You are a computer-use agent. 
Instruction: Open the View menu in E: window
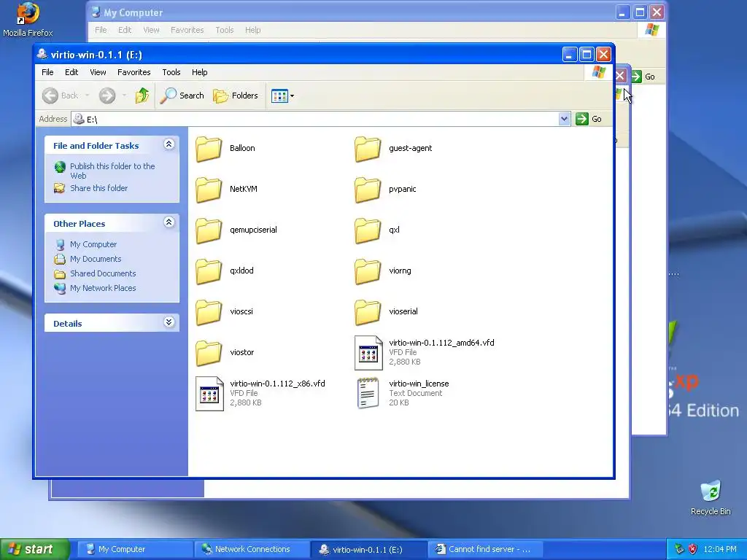tap(98, 72)
